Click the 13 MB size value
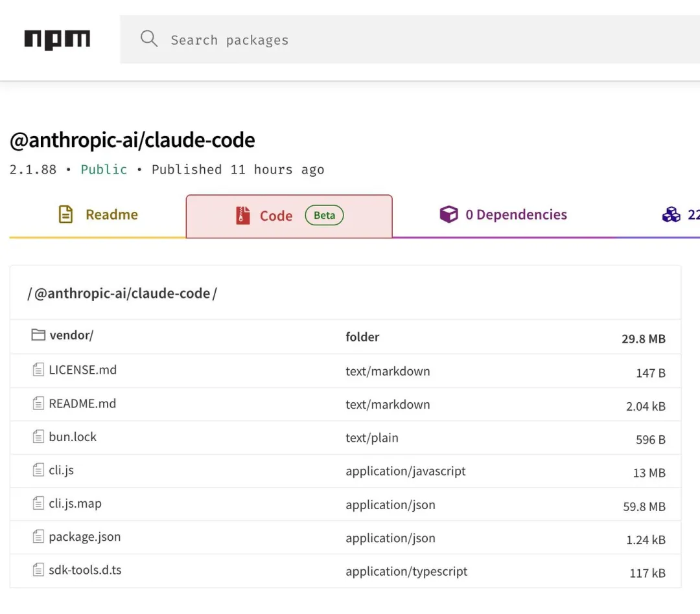This screenshot has height=614, width=700. click(x=649, y=473)
